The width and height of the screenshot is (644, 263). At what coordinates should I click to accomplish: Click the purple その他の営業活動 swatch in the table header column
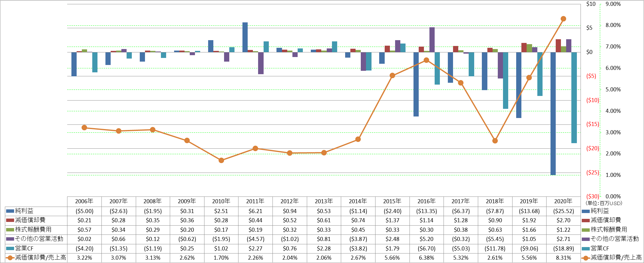[10, 239]
